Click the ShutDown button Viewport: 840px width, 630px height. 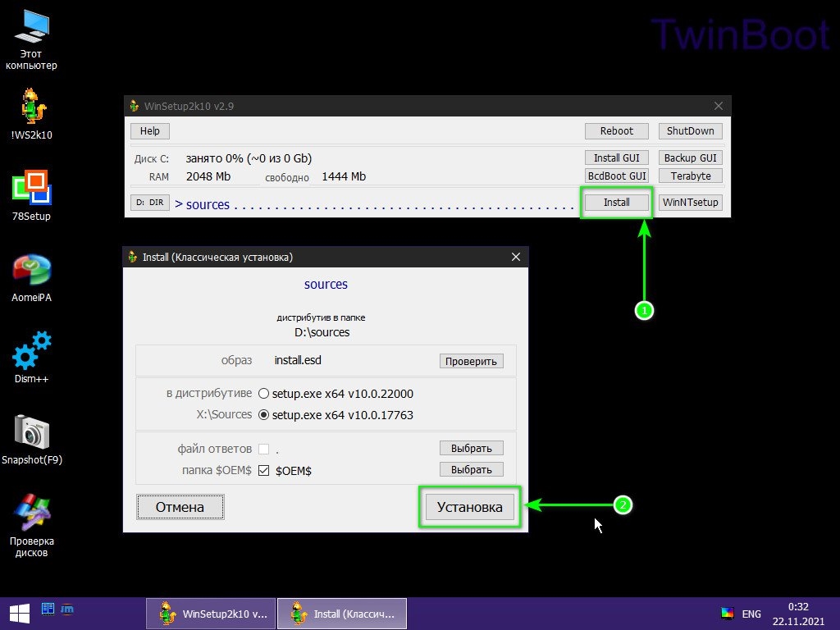coord(690,131)
